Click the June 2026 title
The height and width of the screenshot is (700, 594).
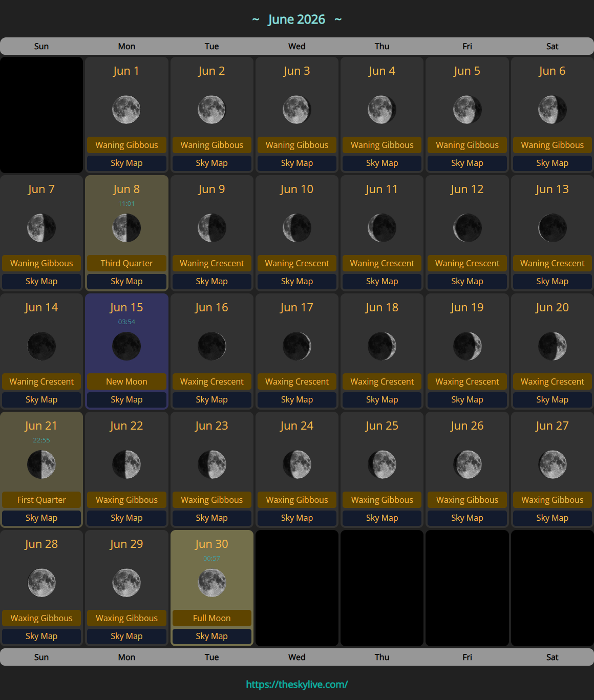(x=297, y=19)
